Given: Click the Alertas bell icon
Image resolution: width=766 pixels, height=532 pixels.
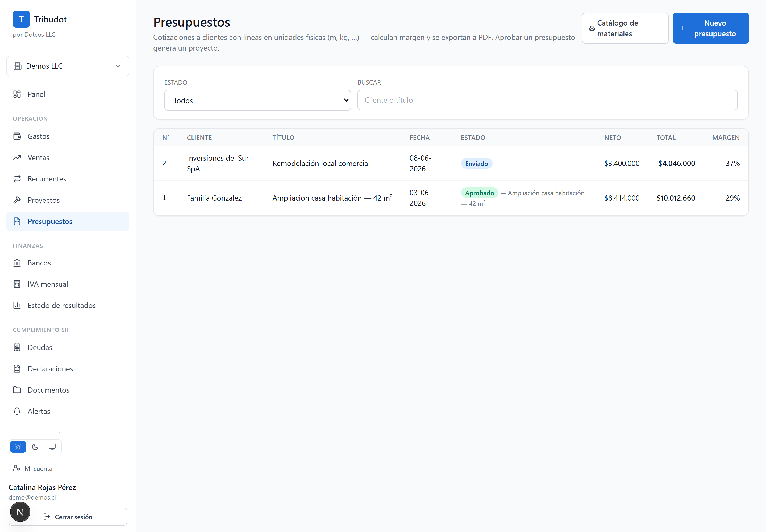Looking at the screenshot, I should pyautogui.click(x=17, y=411).
